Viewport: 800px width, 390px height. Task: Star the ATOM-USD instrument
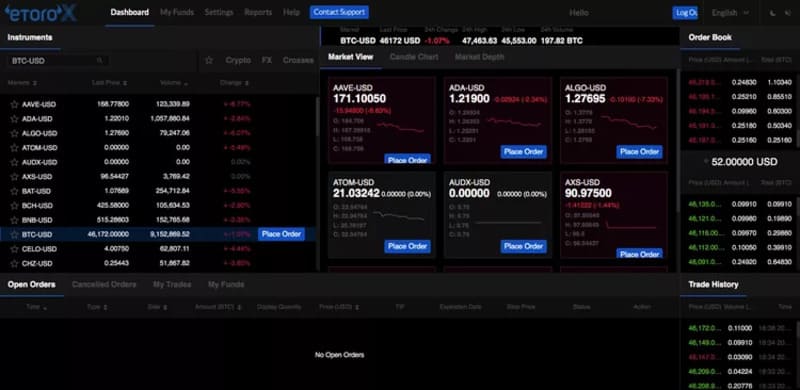click(14, 148)
